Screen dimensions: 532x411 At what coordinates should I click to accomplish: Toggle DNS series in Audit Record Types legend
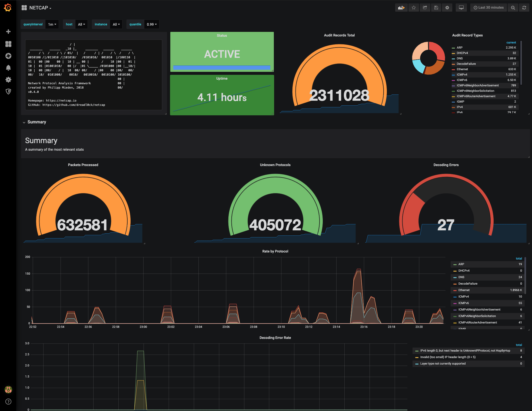[460, 58]
